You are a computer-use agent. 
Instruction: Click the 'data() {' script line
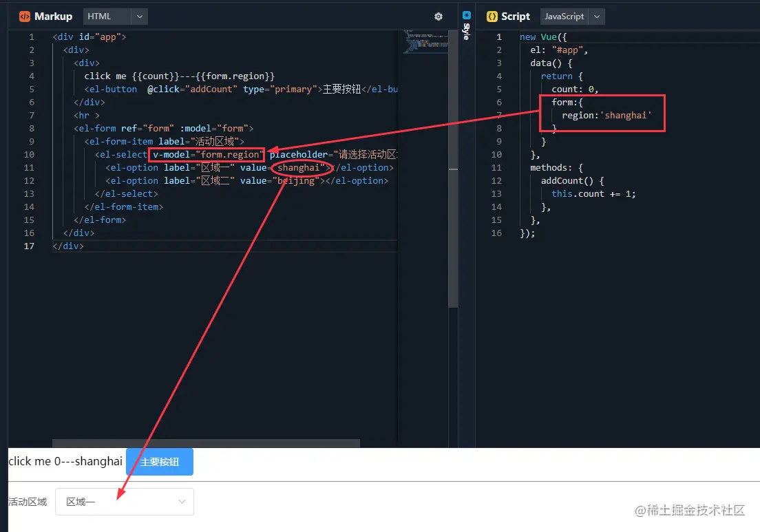pyautogui.click(x=551, y=63)
